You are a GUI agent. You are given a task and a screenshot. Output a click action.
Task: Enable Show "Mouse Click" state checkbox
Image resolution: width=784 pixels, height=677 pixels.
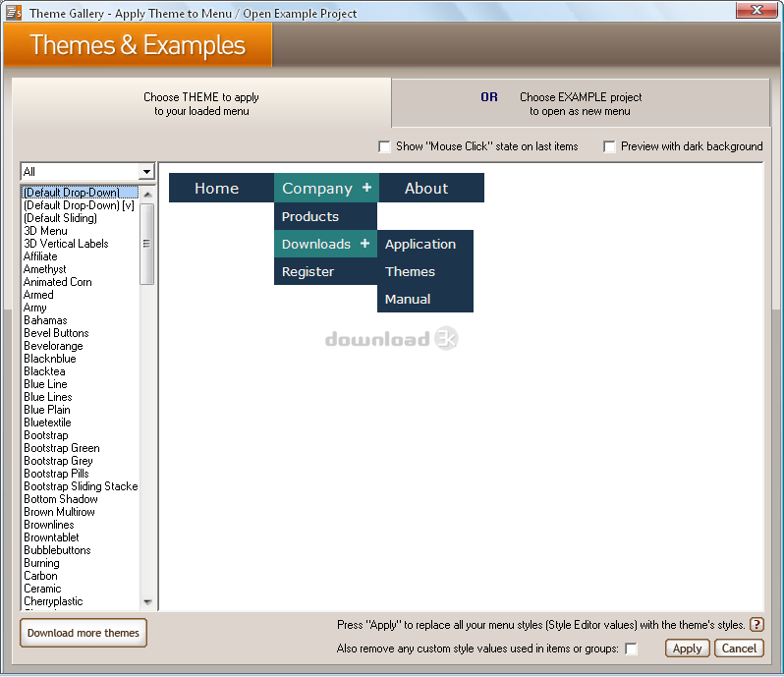pyautogui.click(x=384, y=146)
